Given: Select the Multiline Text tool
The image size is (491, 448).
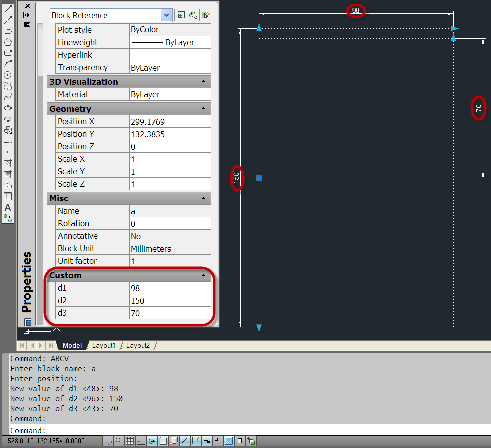Looking at the screenshot, I should coord(7,207).
